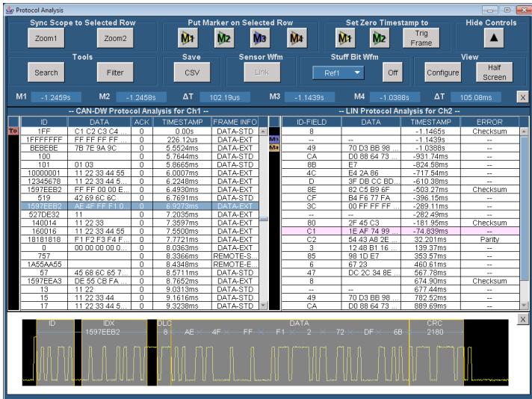
Task: Sync scope using Zoom2
Action: (x=115, y=38)
